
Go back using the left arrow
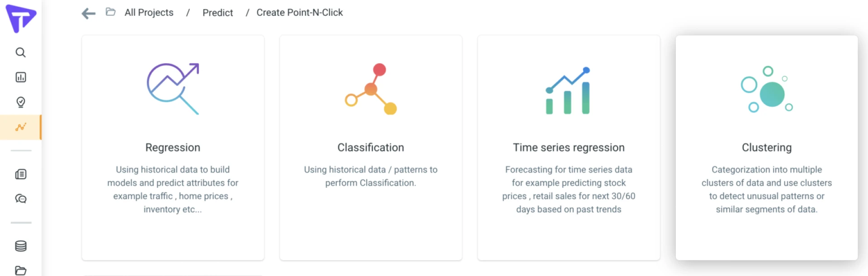point(89,13)
